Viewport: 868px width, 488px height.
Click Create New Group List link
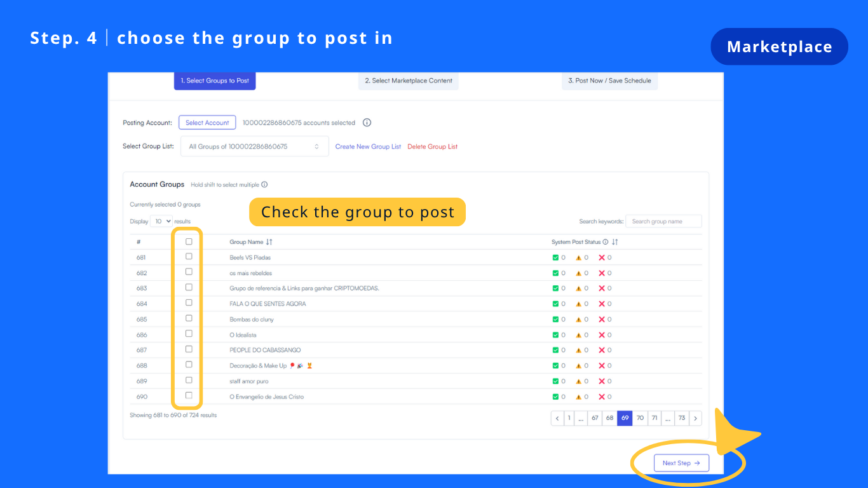[x=368, y=147]
